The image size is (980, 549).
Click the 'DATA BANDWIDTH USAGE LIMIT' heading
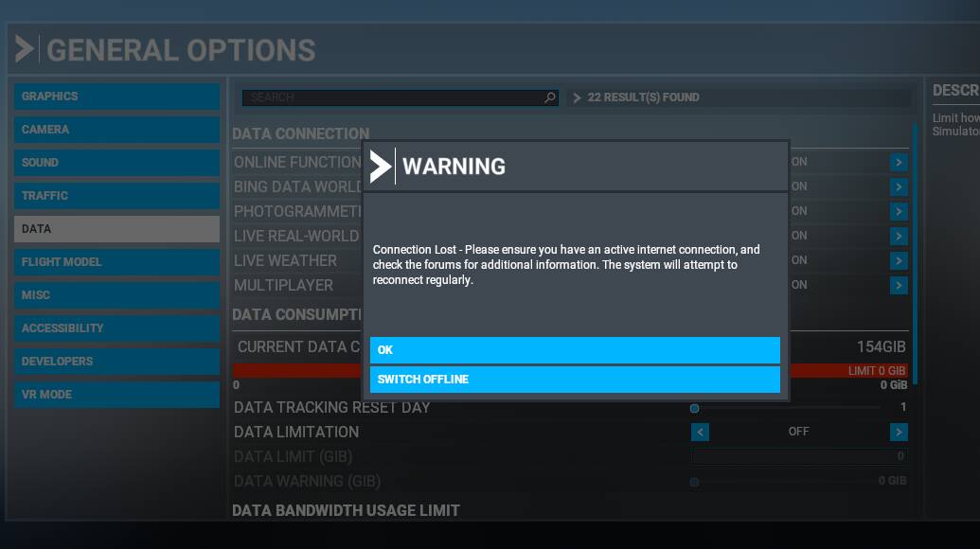pyautogui.click(x=346, y=511)
